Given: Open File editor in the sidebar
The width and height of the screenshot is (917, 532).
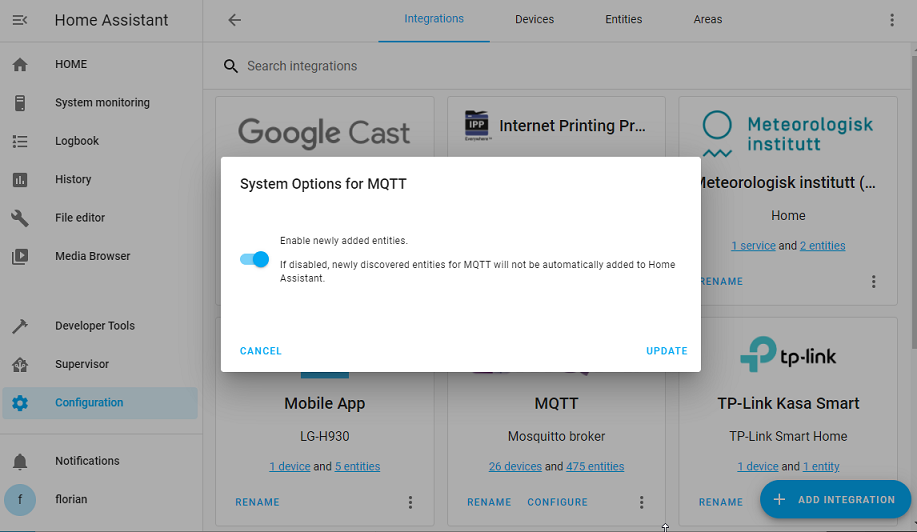Looking at the screenshot, I should [x=100, y=218].
